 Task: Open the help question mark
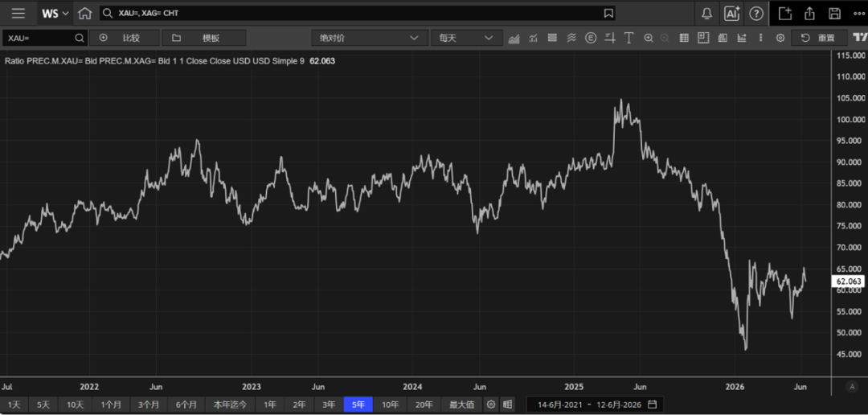click(756, 14)
